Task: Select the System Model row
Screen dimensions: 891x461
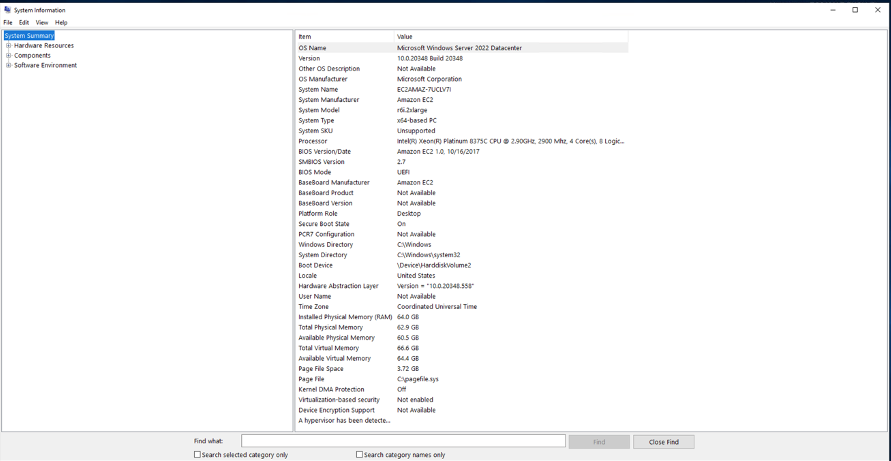Action: point(462,110)
